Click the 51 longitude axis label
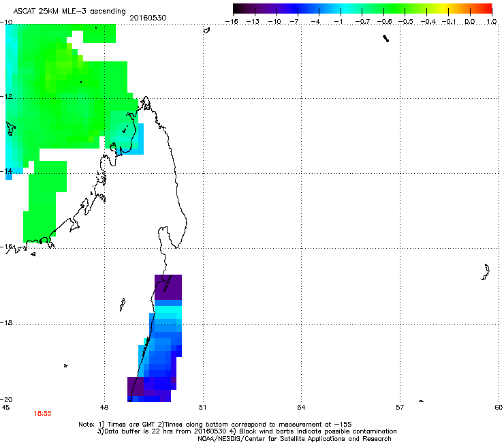Viewport: 504px width, 443px height. click(x=202, y=408)
